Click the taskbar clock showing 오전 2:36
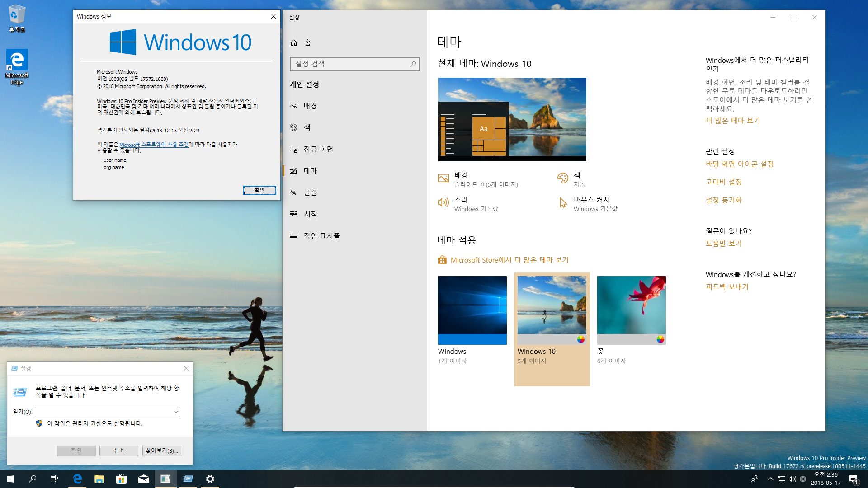The height and width of the screenshot is (488, 868). (x=826, y=479)
